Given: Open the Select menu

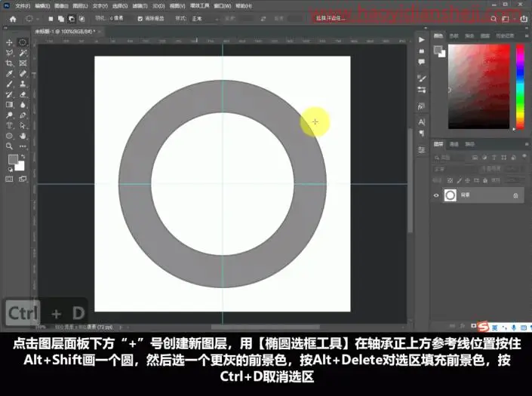Looking at the screenshot, I should click(120, 6).
